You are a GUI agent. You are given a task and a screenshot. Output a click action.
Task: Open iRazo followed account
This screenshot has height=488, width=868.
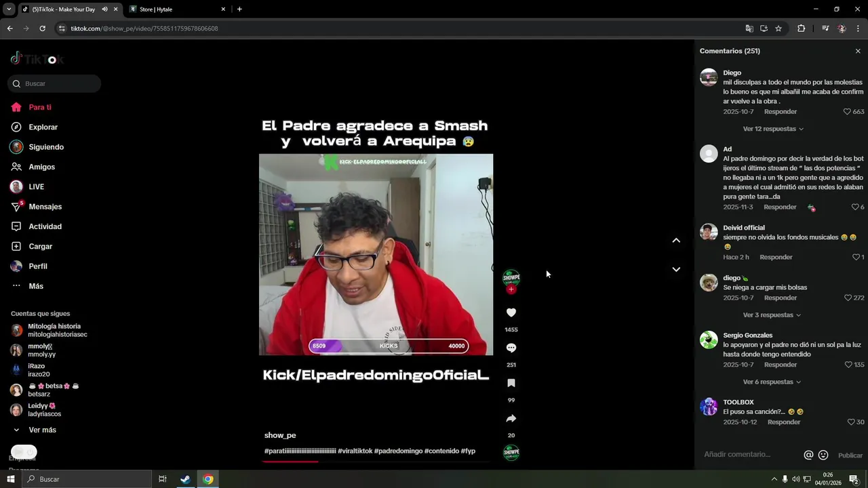[30, 370]
